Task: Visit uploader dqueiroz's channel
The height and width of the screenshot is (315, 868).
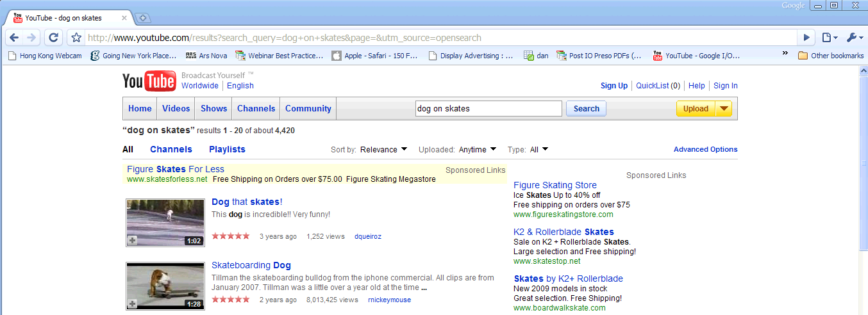Action: pos(368,236)
